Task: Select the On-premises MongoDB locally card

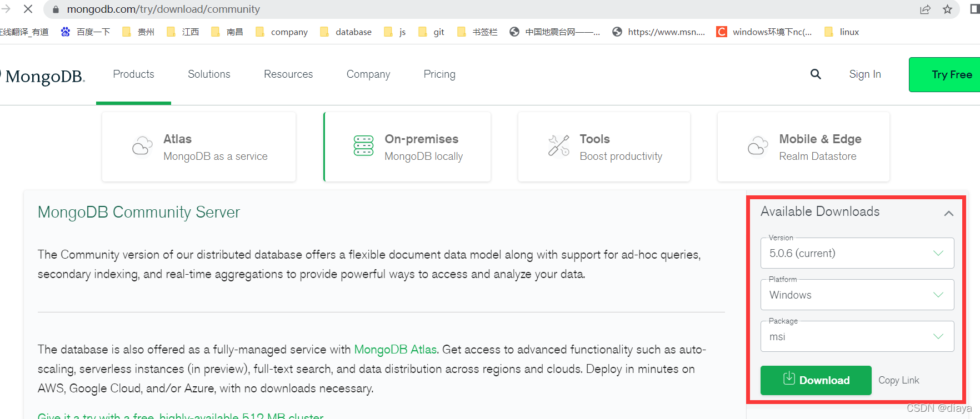Action: click(x=407, y=147)
